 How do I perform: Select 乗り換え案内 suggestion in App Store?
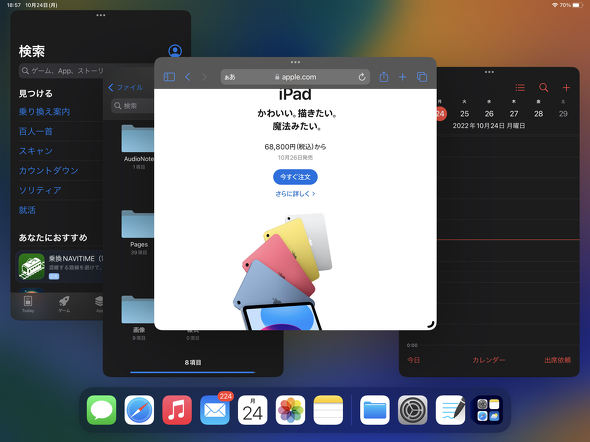click(x=44, y=112)
